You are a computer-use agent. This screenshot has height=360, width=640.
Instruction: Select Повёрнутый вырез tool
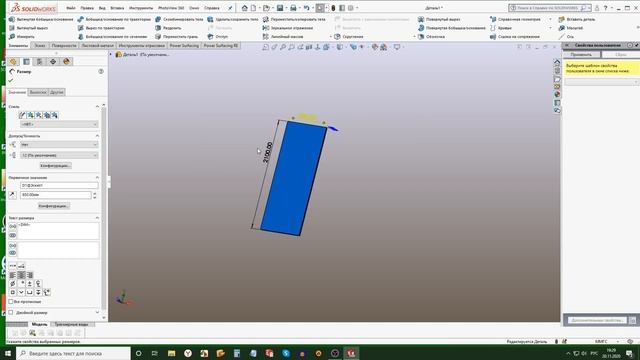pos(439,19)
